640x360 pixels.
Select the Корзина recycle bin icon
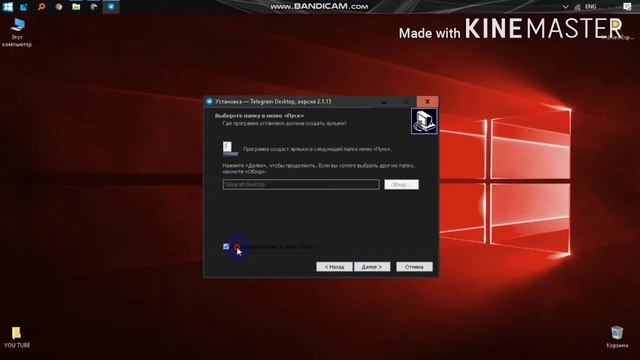[x=617, y=337]
